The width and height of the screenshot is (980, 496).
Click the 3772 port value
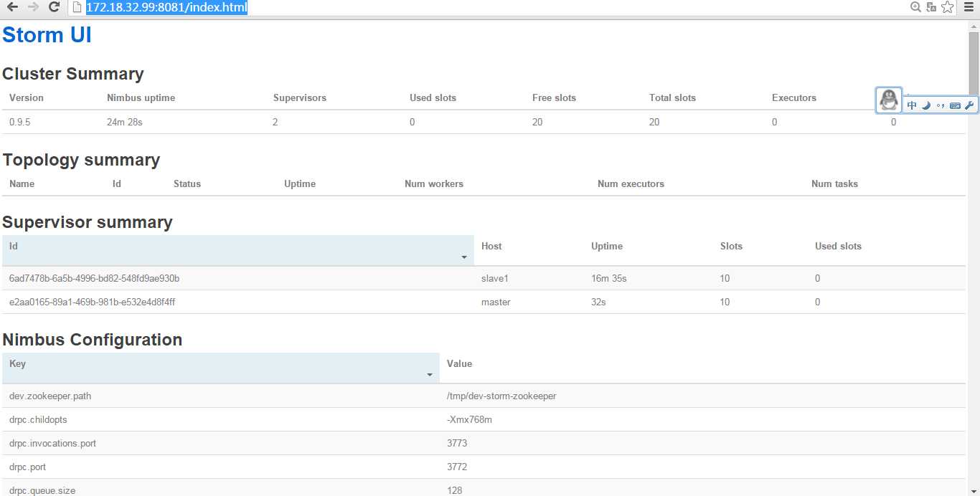(457, 467)
